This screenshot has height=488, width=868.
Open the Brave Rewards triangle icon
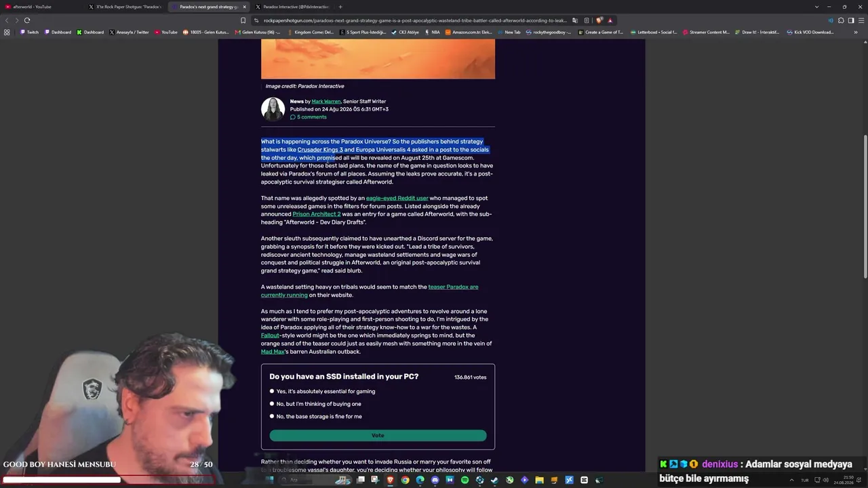pos(610,20)
